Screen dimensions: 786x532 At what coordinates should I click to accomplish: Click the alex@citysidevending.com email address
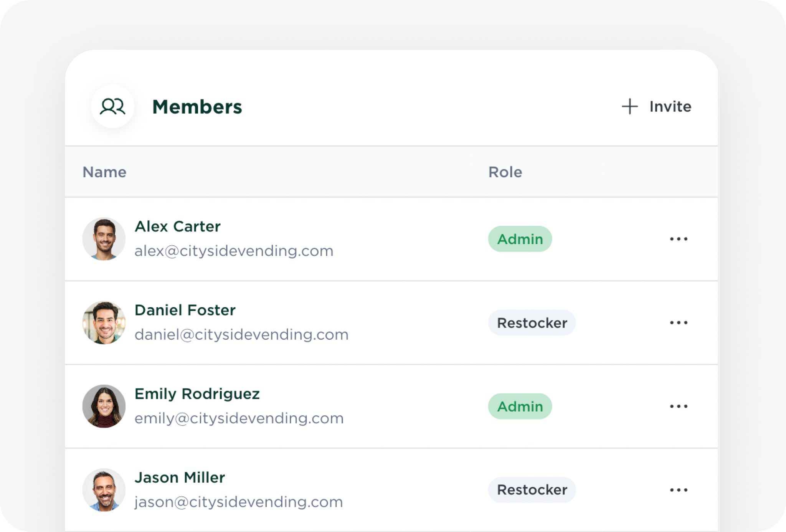coord(234,251)
